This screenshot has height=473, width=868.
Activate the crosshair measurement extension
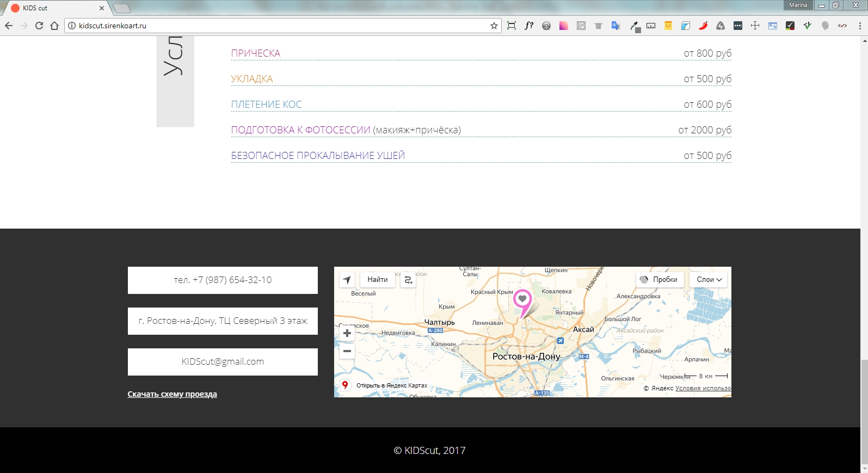[755, 26]
